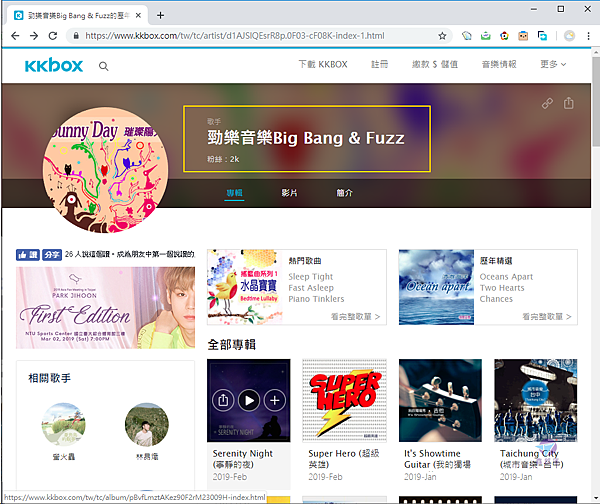
Task: Click Serenity Night album title
Action: tap(243, 459)
